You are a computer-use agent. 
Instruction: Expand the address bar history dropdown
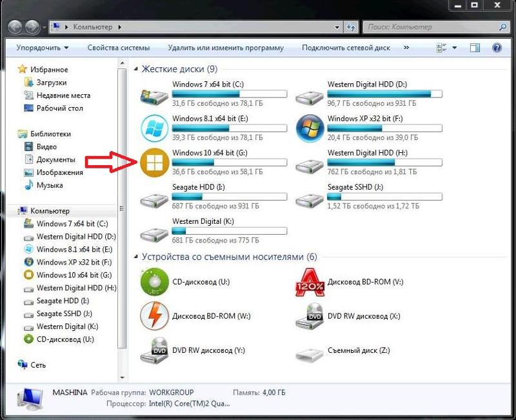337,27
